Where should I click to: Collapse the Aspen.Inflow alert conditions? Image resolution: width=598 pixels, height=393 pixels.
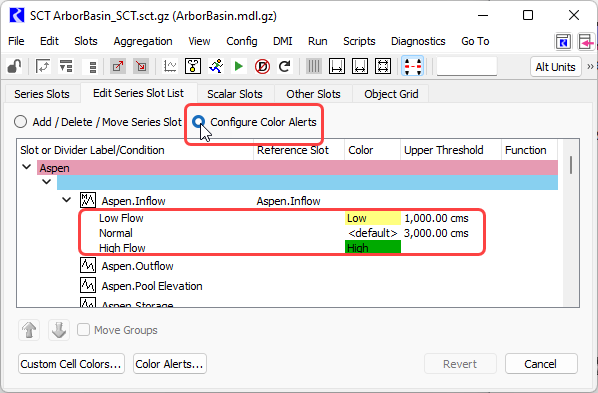click(x=67, y=200)
